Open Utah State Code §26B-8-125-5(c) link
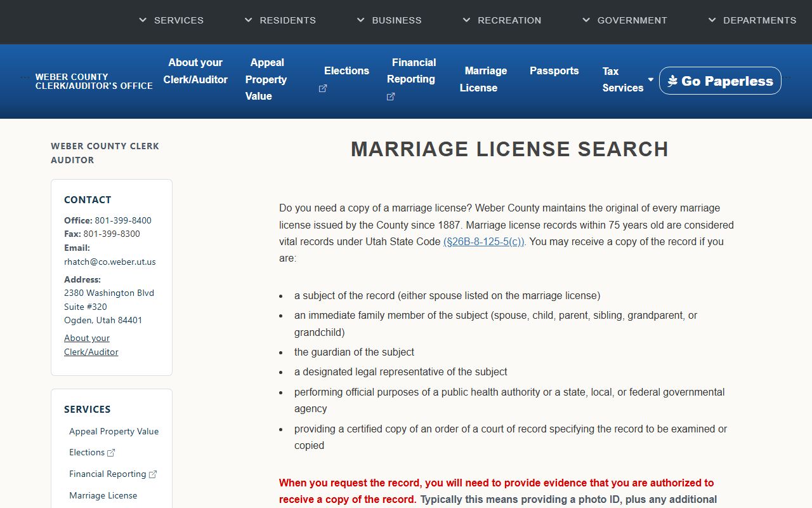The image size is (812, 508). point(484,242)
